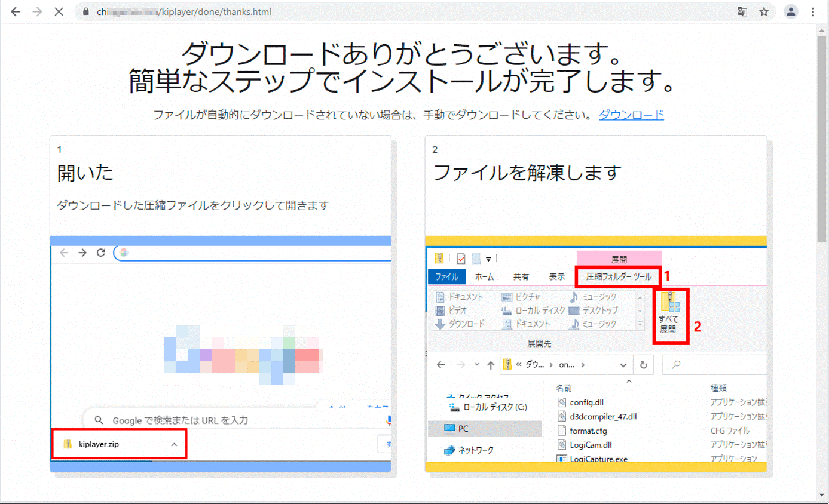Click the translate page icon
The width and height of the screenshot is (829, 504).
(x=742, y=12)
